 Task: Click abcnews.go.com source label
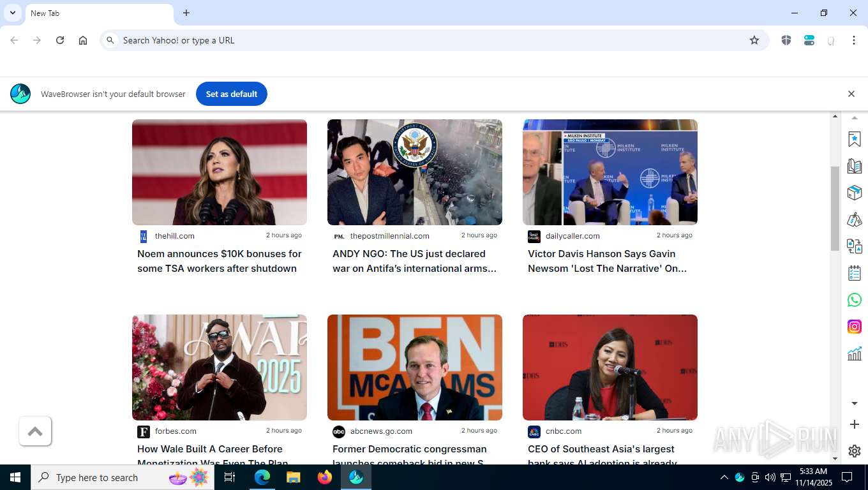point(381,431)
